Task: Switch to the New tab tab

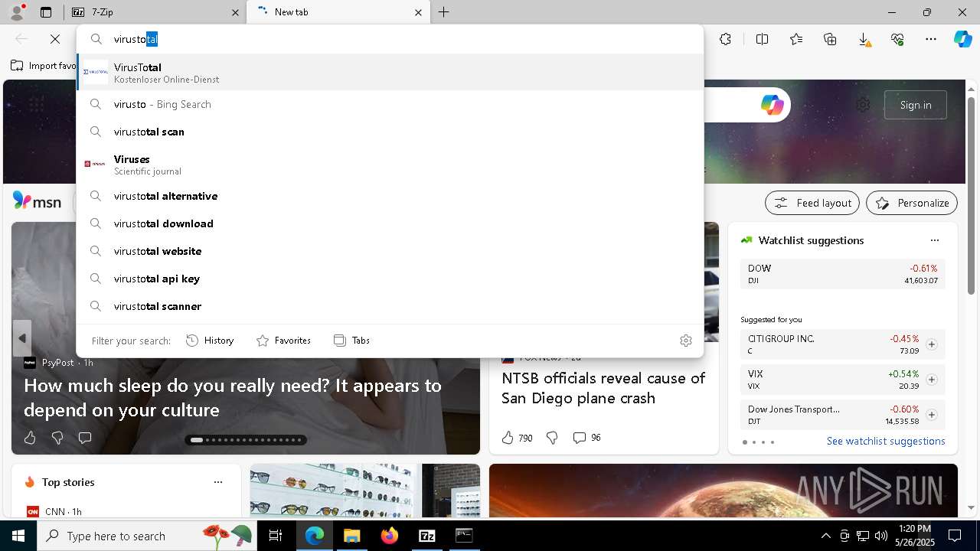Action: tap(338, 12)
